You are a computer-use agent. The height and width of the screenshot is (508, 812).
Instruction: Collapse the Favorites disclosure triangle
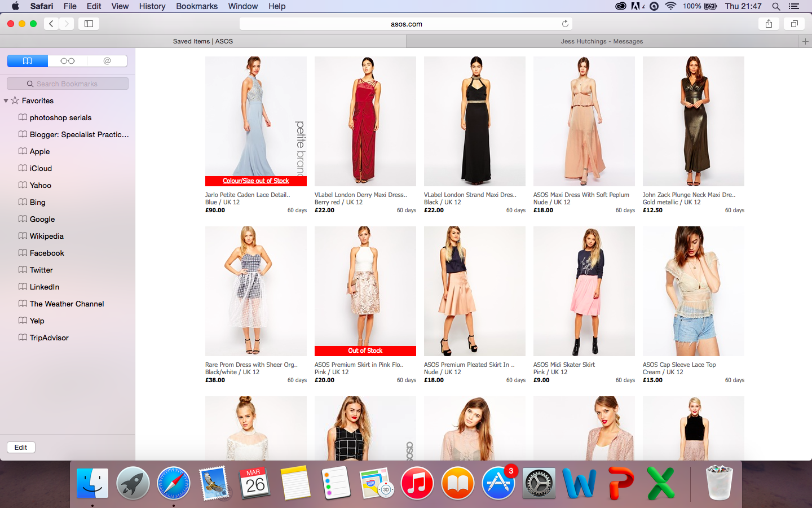(x=6, y=100)
